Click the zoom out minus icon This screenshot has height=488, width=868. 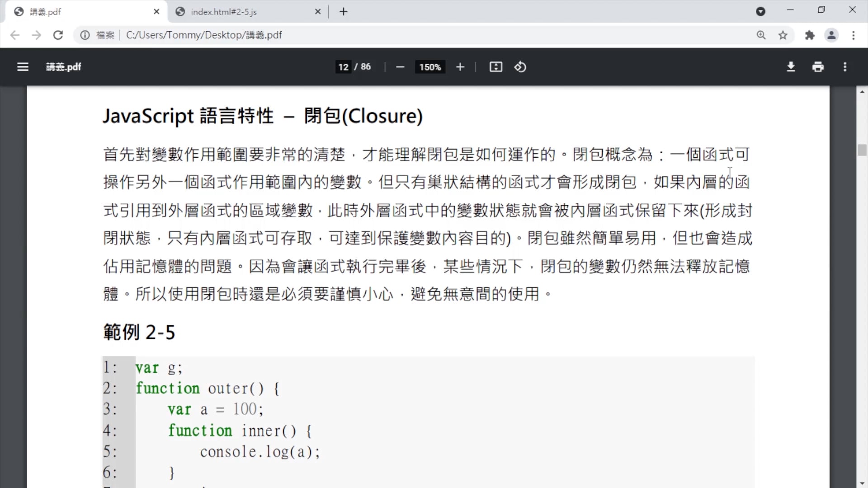(x=400, y=67)
